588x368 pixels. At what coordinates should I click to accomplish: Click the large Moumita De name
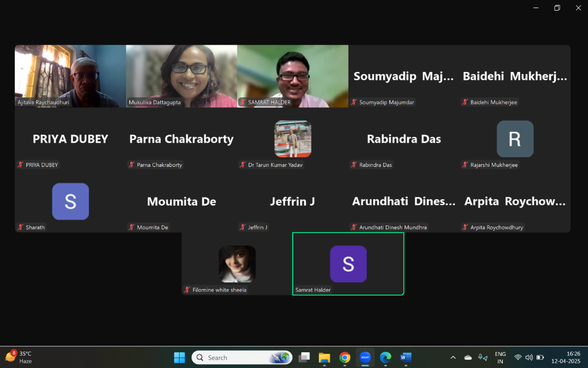coord(181,201)
